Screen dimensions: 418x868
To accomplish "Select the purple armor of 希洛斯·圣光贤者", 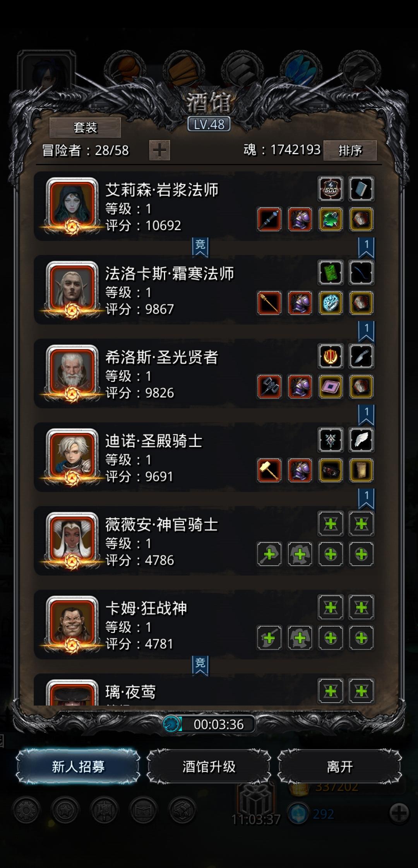I will click(300, 386).
